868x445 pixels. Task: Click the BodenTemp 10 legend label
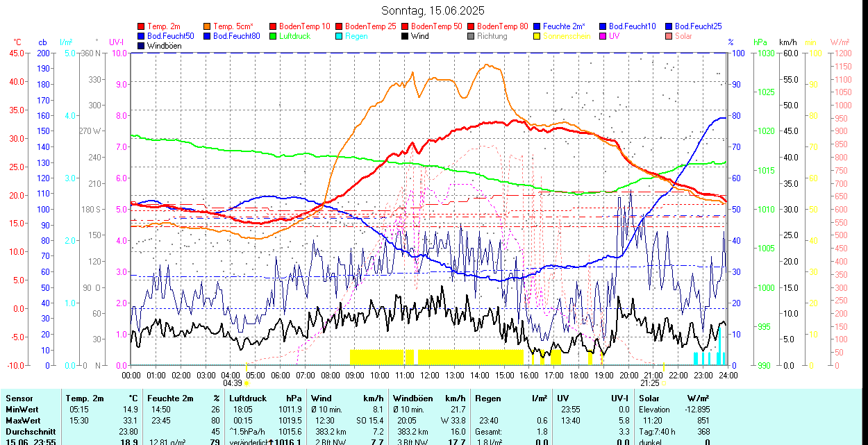pyautogui.click(x=304, y=26)
